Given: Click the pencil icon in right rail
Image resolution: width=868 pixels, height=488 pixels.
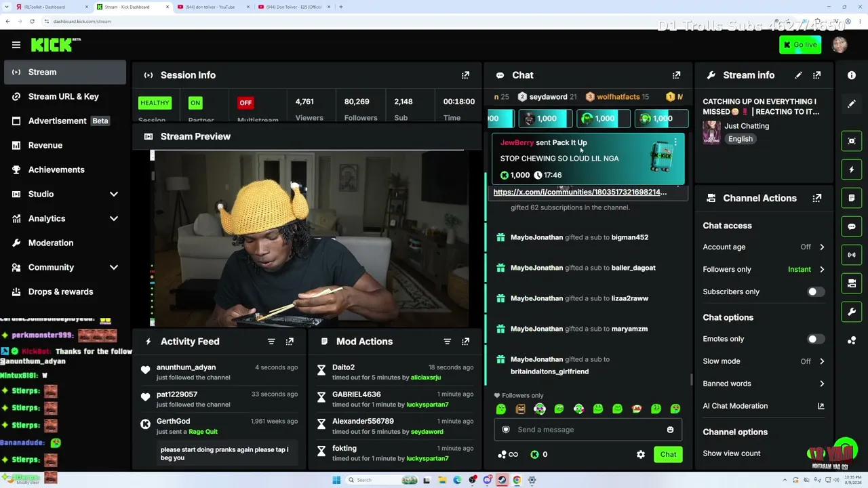Looking at the screenshot, I should [852, 104].
